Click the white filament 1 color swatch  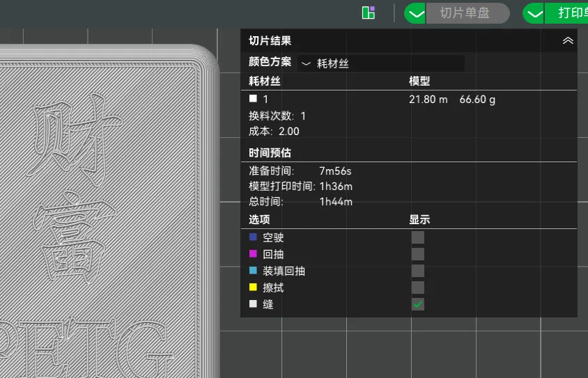[254, 99]
